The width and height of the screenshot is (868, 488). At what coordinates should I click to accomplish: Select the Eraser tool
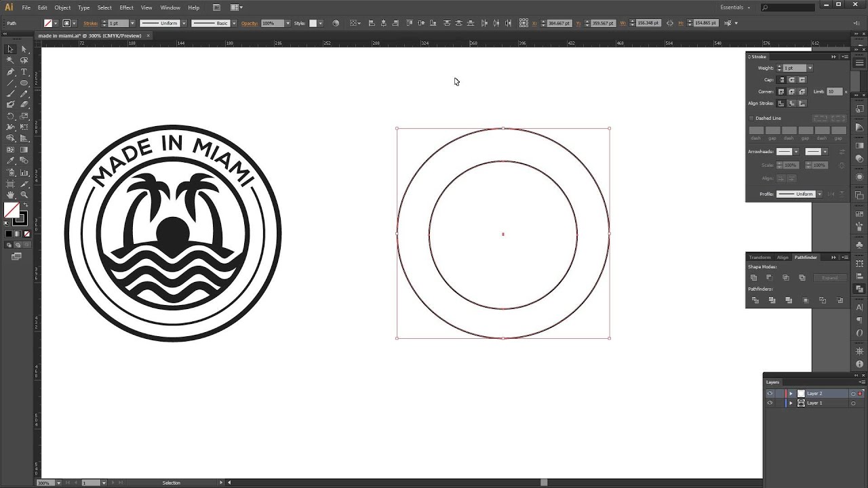24,104
